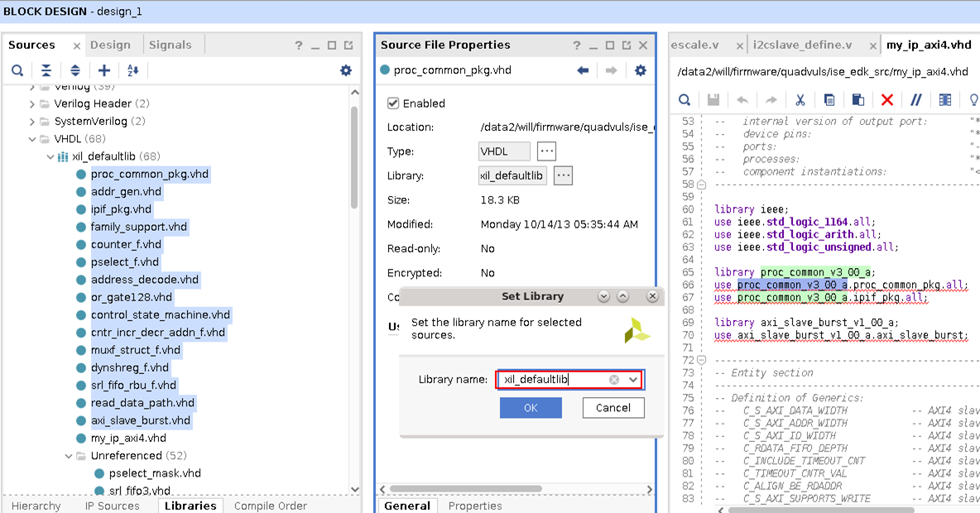
Task: Paste clipboard in editor toolbar
Action: coord(858,100)
